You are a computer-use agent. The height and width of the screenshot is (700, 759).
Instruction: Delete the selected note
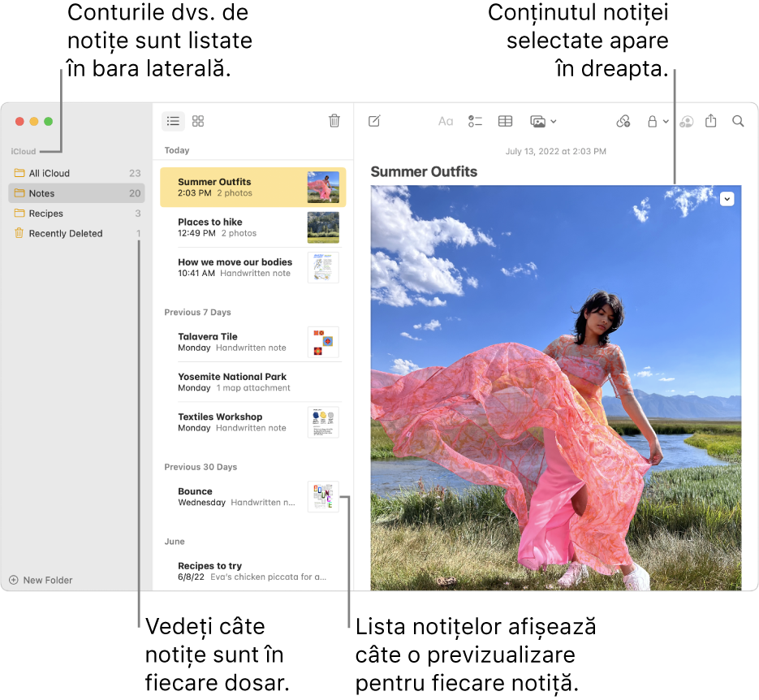point(334,121)
